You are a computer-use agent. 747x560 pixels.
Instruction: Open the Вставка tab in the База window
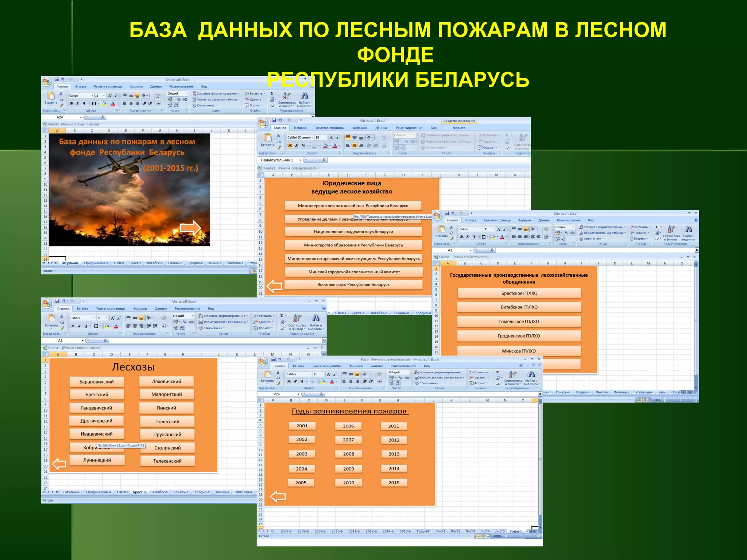pyautogui.click(x=298, y=366)
